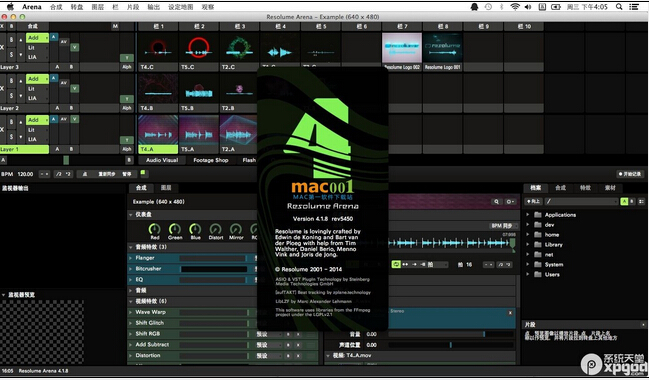Open the Arena menu in menu bar
The image size is (649, 380).
coord(31,7)
